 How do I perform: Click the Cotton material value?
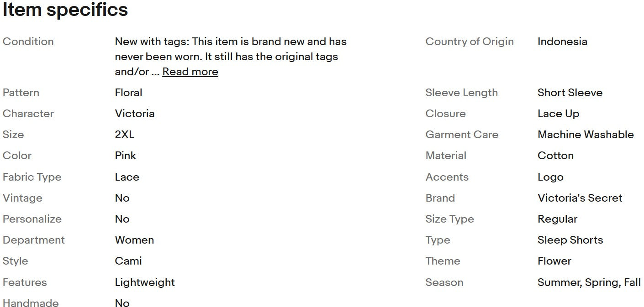click(x=555, y=156)
